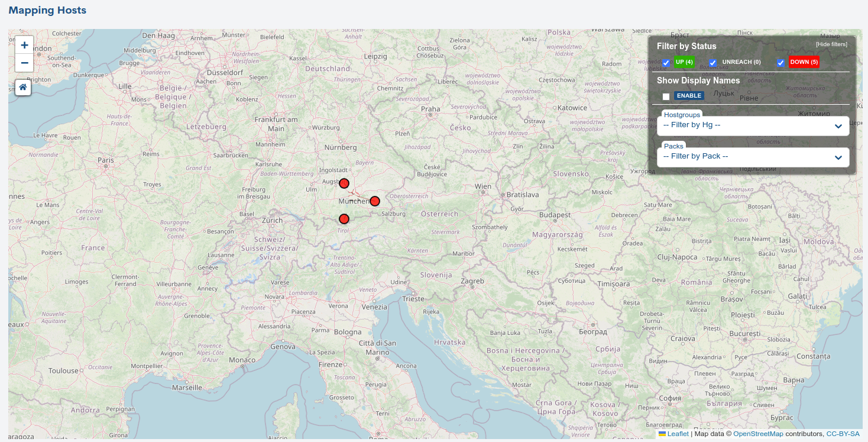This screenshot has width=868, height=442.
Task: Toggle the DOWN status checkbox
Action: tap(780, 63)
